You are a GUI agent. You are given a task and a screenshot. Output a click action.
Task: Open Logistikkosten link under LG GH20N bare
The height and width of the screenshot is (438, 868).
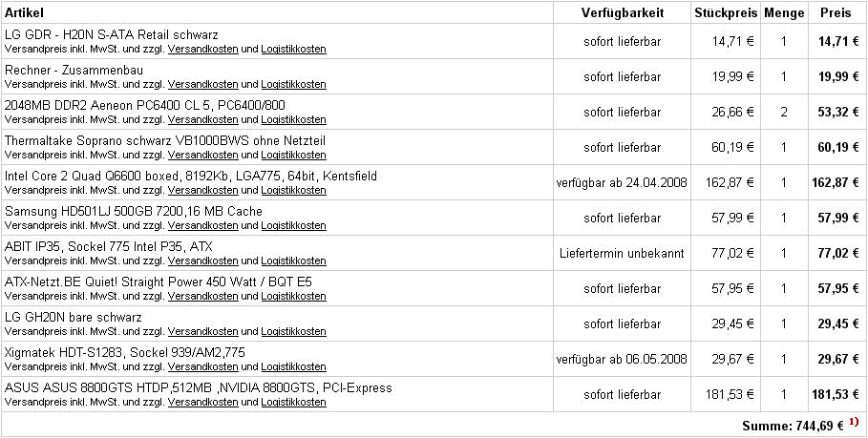point(293,332)
